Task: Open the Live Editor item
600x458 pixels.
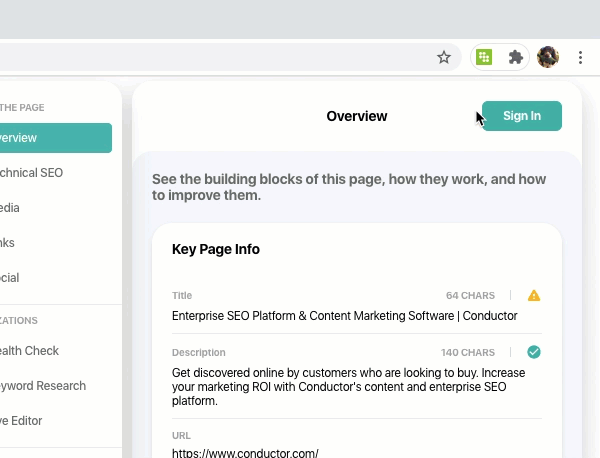Action: click(21, 421)
